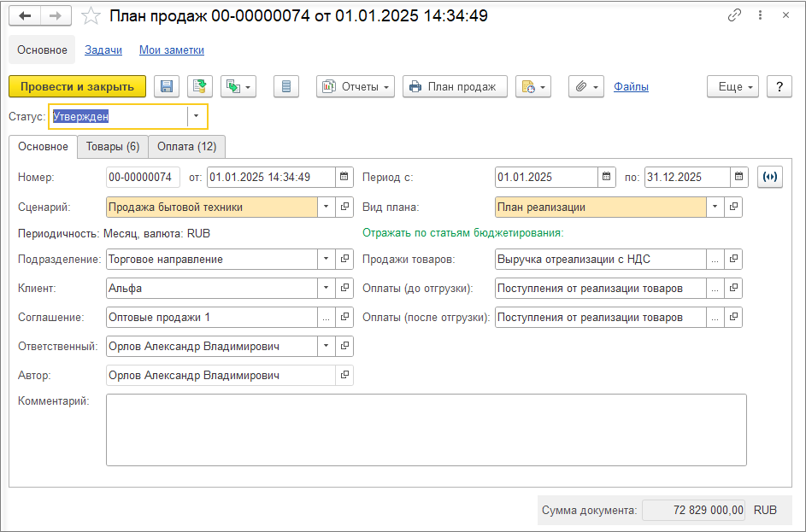The image size is (806, 532).
Task: Click inside the Комментарий text area
Action: point(427,430)
